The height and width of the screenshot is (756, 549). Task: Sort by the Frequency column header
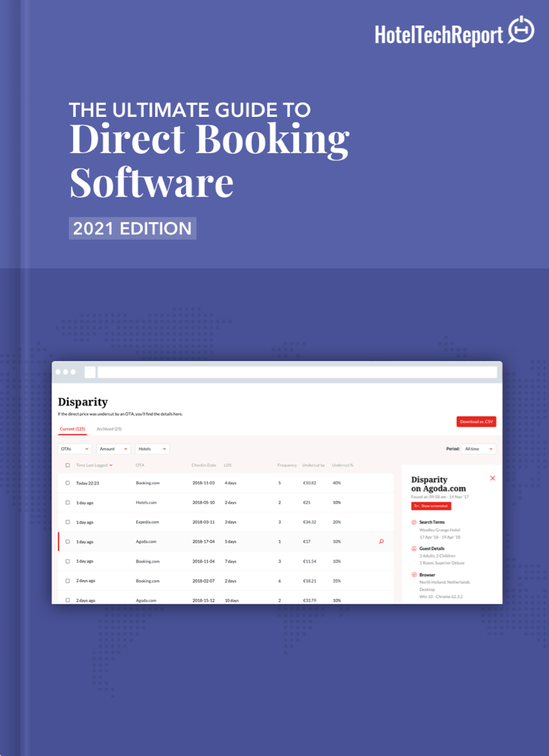click(x=287, y=465)
